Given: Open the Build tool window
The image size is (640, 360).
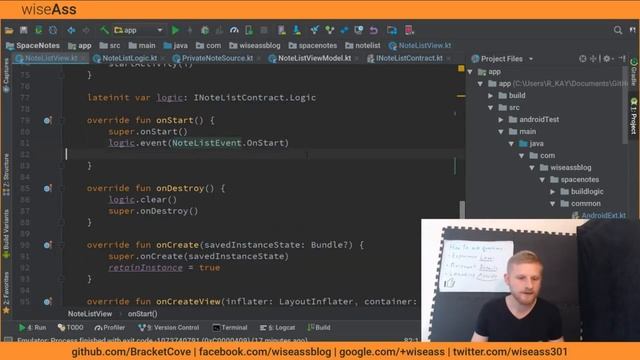Looking at the screenshot, I should (319, 328).
